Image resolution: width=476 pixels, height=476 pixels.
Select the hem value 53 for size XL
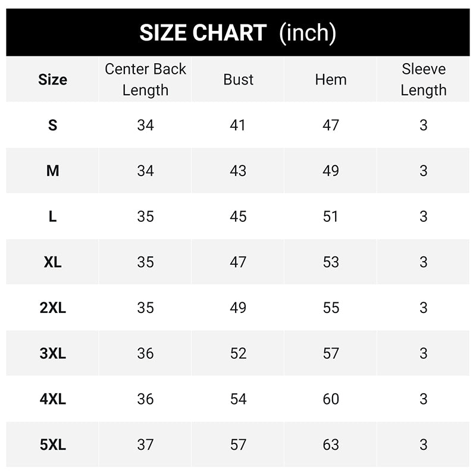pyautogui.click(x=331, y=262)
